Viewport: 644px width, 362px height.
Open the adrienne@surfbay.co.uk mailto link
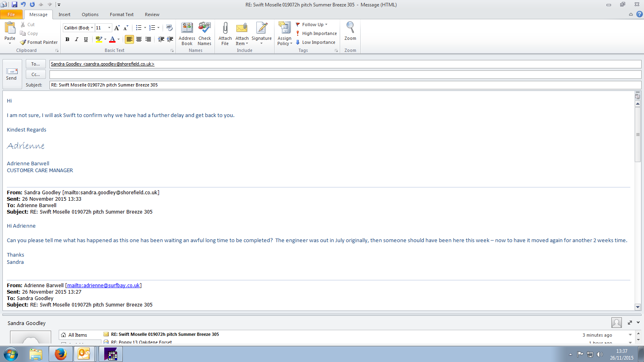pyautogui.click(x=103, y=286)
